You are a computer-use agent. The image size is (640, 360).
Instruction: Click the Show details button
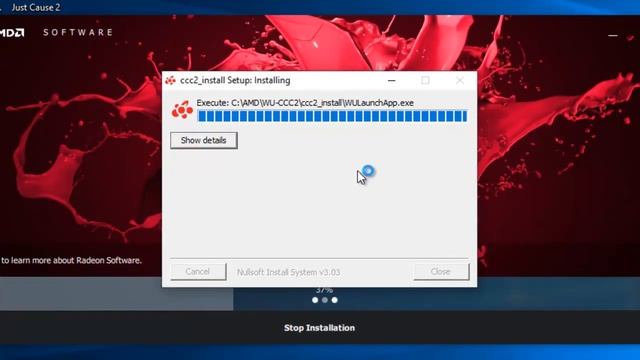(204, 140)
